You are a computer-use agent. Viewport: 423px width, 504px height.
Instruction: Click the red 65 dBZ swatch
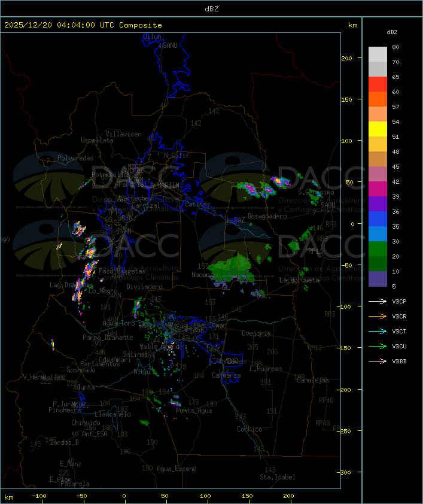coord(378,84)
